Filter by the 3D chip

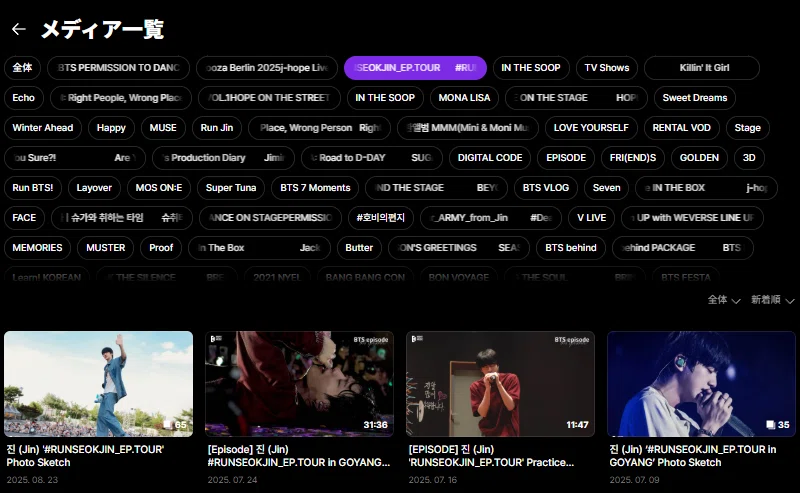749,158
